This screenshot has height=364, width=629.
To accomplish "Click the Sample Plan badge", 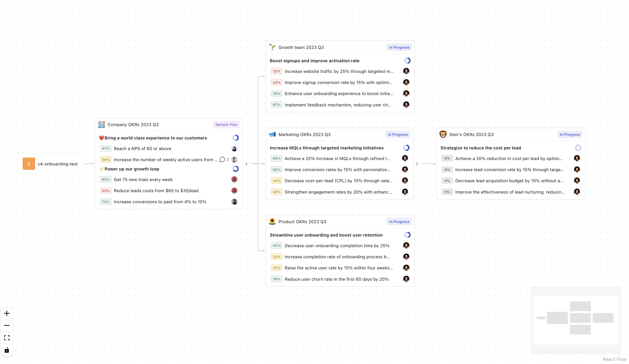I will click(x=226, y=125).
